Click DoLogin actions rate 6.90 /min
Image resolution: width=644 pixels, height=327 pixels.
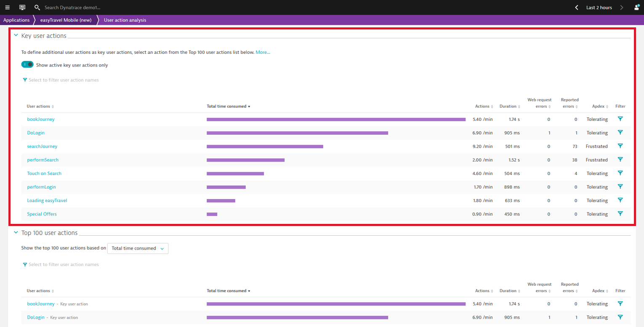(482, 133)
